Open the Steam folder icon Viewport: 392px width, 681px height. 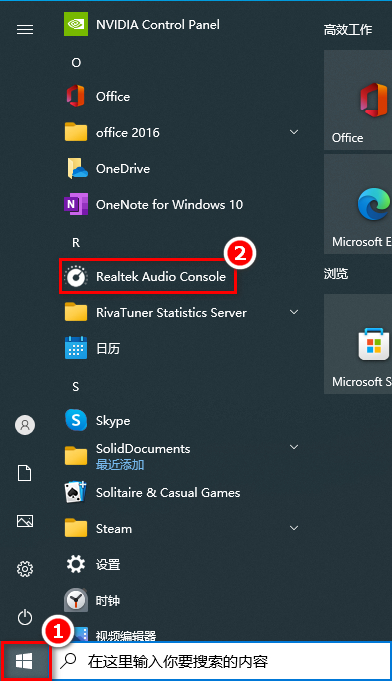[76, 529]
